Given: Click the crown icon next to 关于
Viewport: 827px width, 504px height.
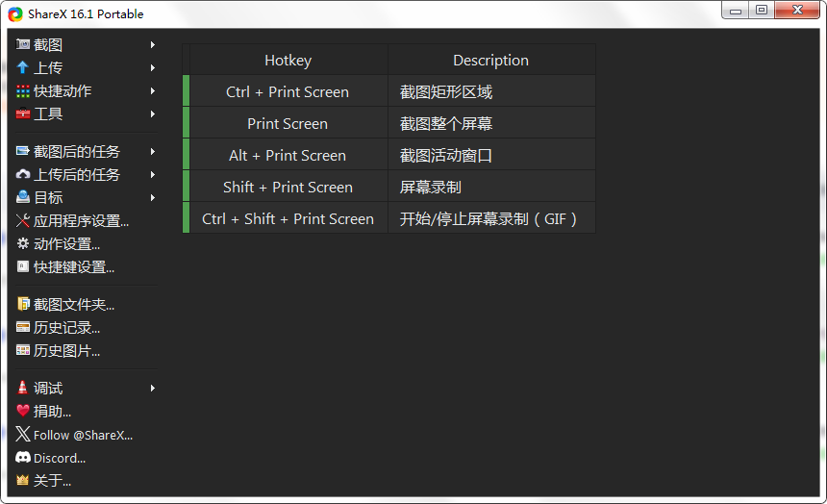Looking at the screenshot, I should [x=23, y=481].
